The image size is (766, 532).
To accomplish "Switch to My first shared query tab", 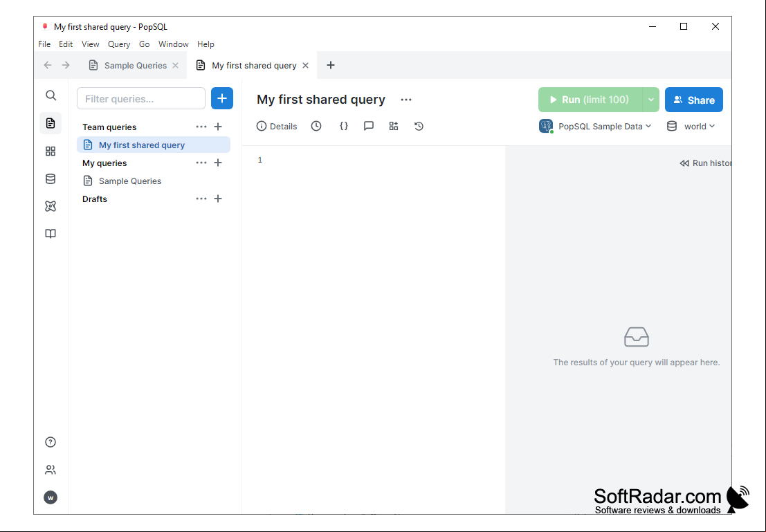I will tap(253, 66).
